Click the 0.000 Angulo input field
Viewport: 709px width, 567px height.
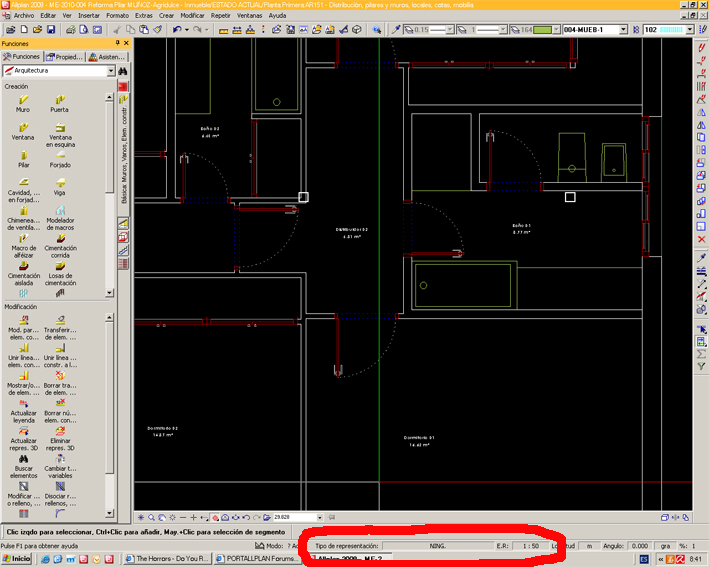coord(639,546)
